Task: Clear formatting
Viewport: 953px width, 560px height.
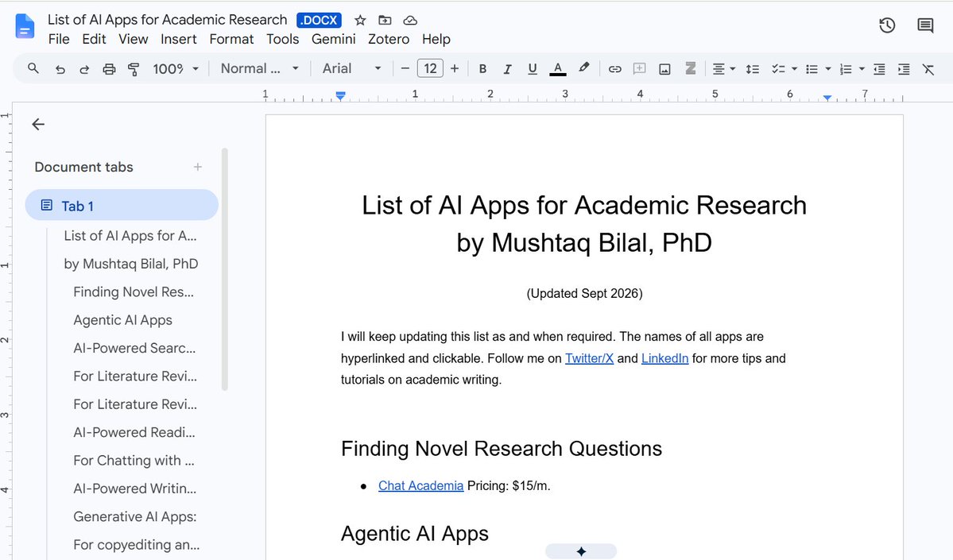Action: 928,69
